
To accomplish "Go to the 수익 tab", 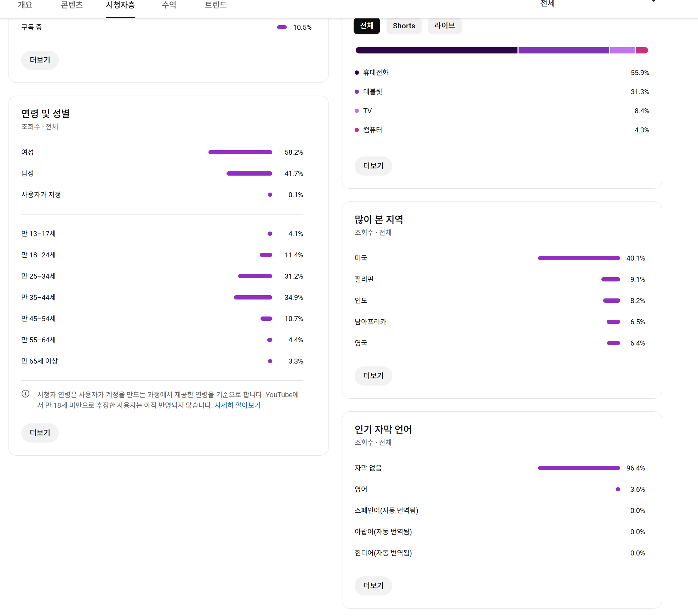I will point(169,5).
